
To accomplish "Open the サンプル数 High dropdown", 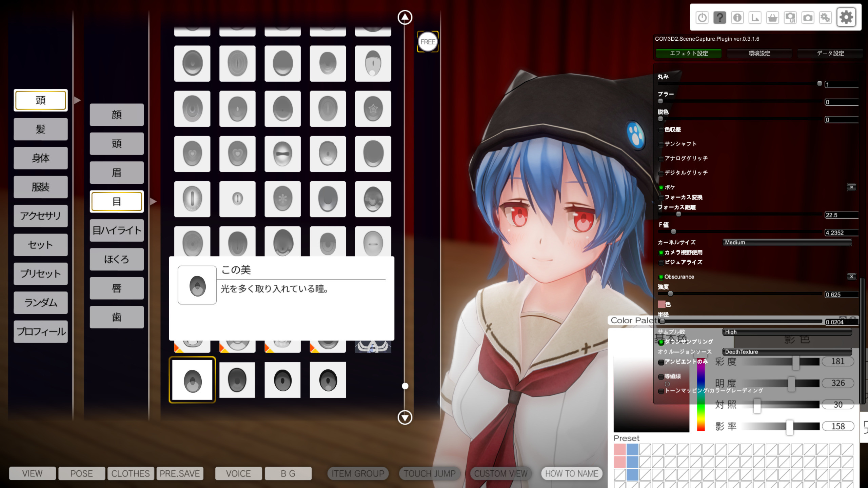I will tap(787, 332).
